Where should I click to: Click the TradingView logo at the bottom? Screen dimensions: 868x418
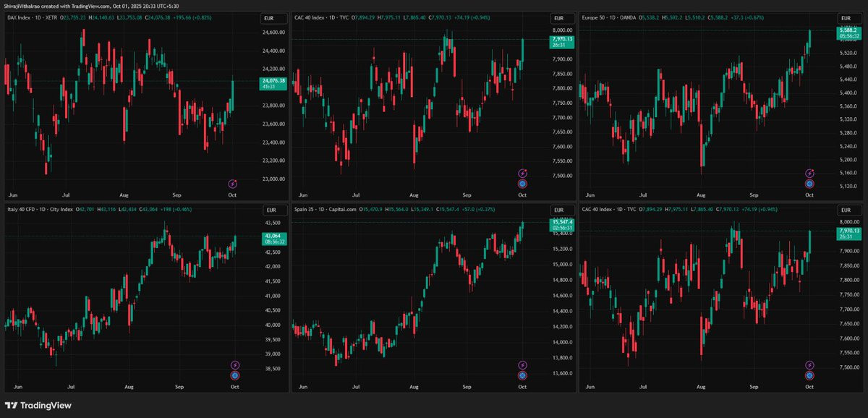[38, 405]
